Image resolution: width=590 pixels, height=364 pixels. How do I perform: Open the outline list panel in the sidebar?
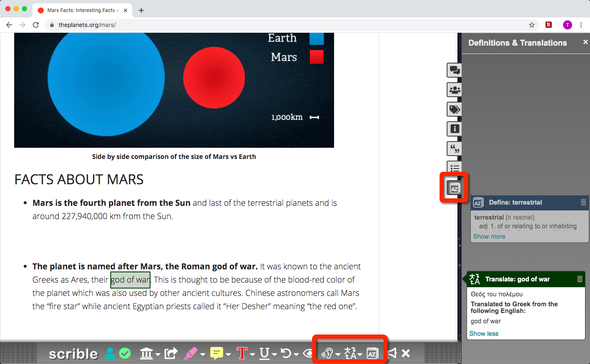[x=454, y=168]
